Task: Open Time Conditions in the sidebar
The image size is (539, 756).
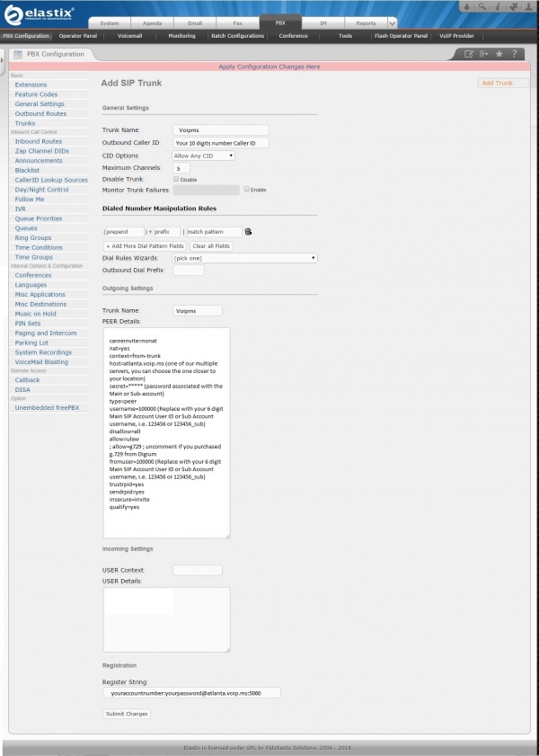Action: pyautogui.click(x=39, y=247)
